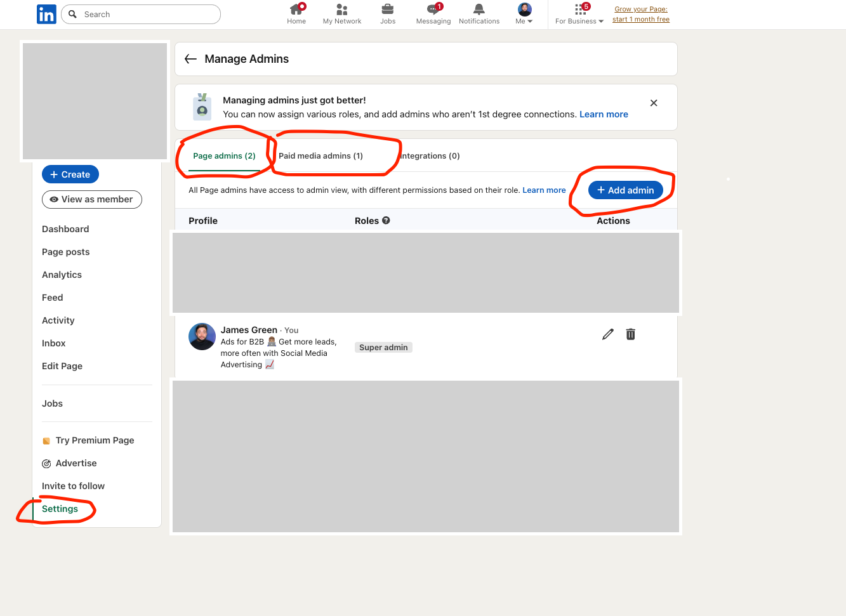Click the Grow your Page free month link
Viewport: 846px width, 616px height.
[x=641, y=14]
